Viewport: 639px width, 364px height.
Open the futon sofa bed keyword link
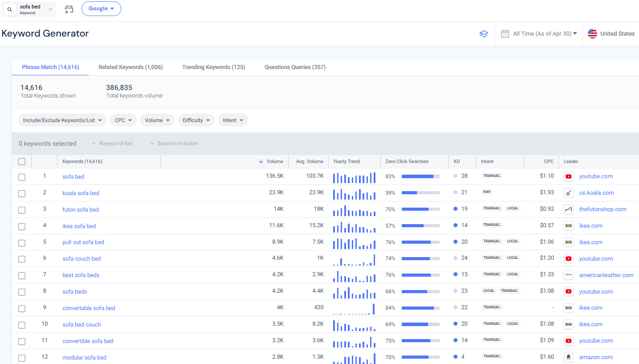(x=81, y=210)
